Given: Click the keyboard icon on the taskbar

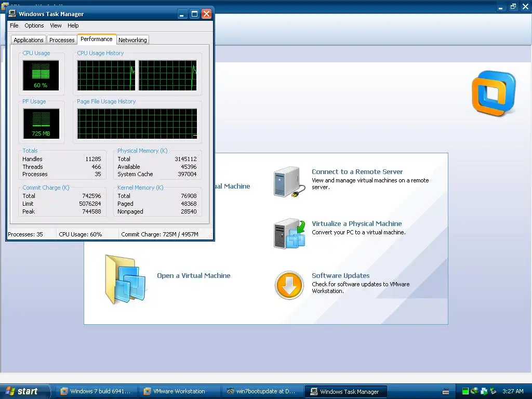Looking at the screenshot, I should pyautogui.click(x=446, y=392).
